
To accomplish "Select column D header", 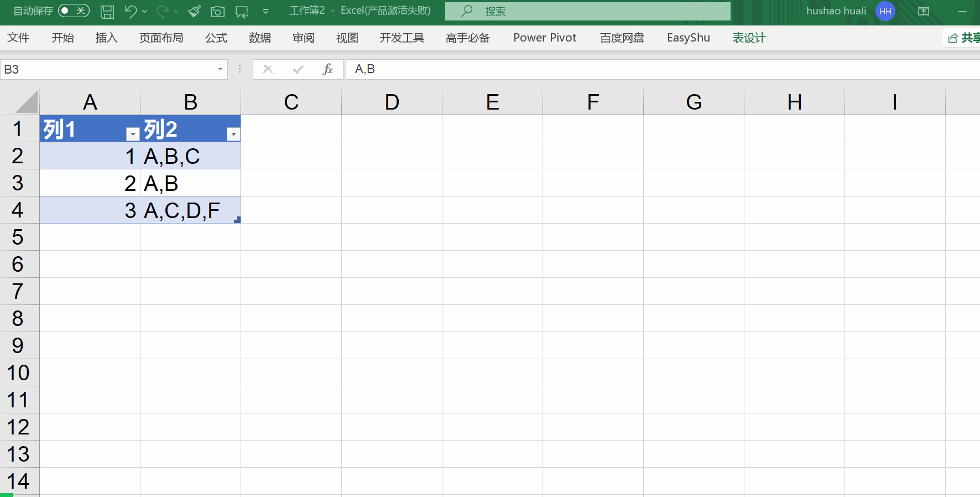I will (392, 102).
